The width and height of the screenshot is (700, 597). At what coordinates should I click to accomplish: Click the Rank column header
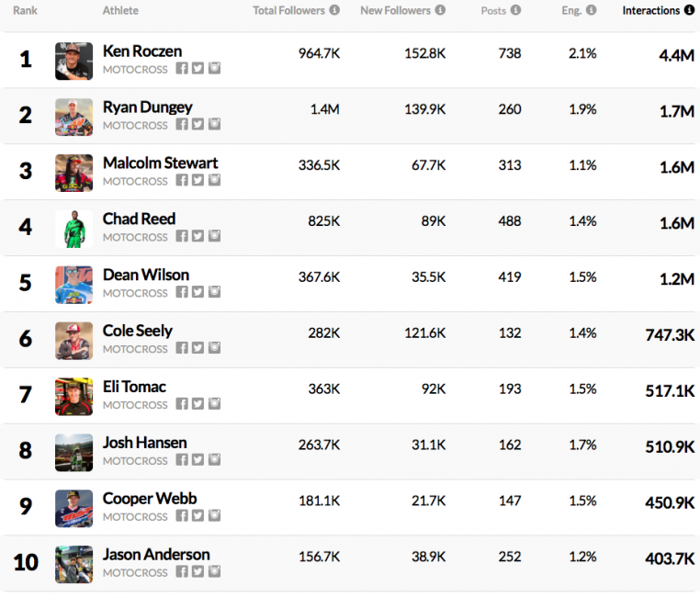(25, 11)
